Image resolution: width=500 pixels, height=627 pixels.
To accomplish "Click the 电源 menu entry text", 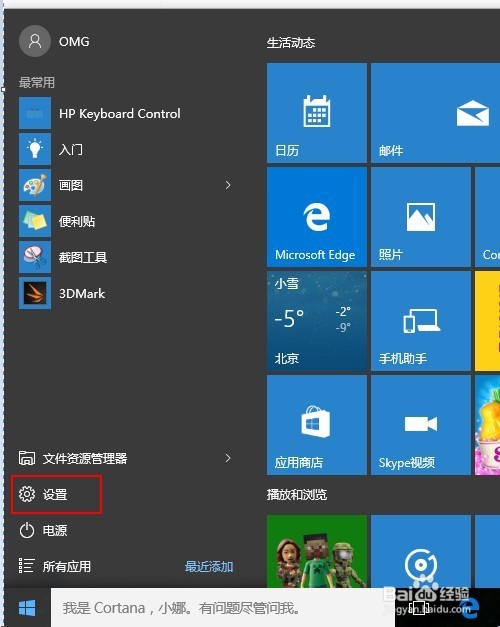I will point(55,531).
